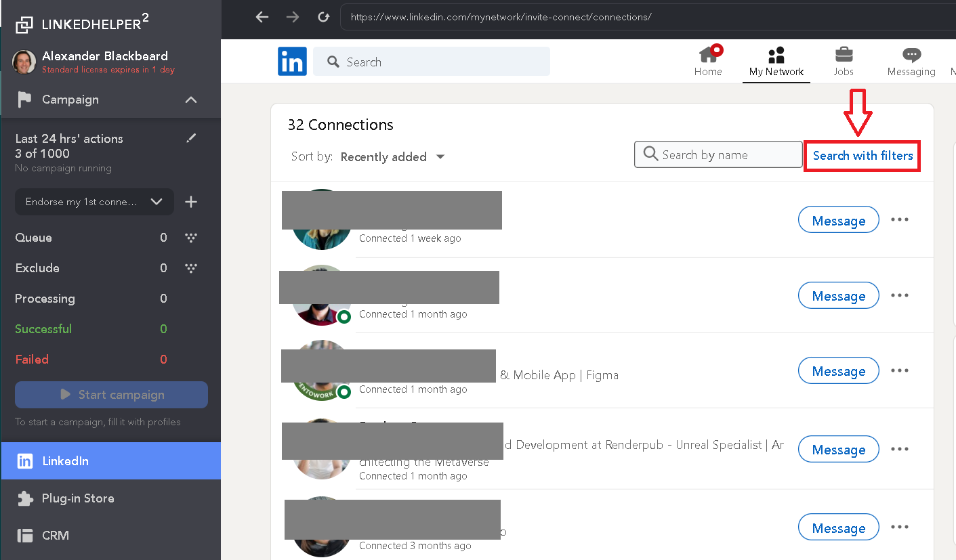Open the LinkedIn sidebar tab

point(110,461)
